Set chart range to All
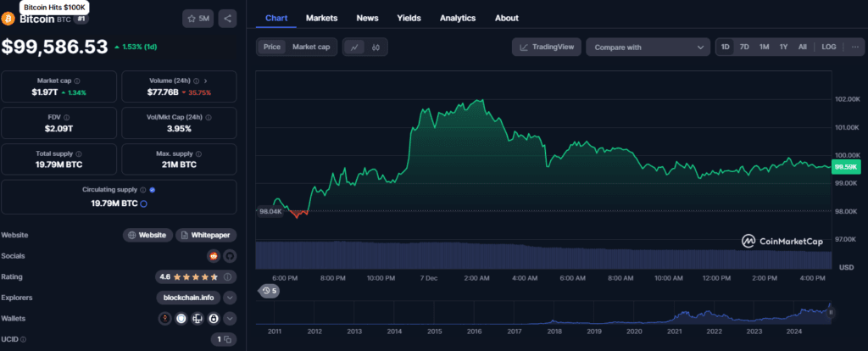Screen dimensions: 868x351 point(802,47)
